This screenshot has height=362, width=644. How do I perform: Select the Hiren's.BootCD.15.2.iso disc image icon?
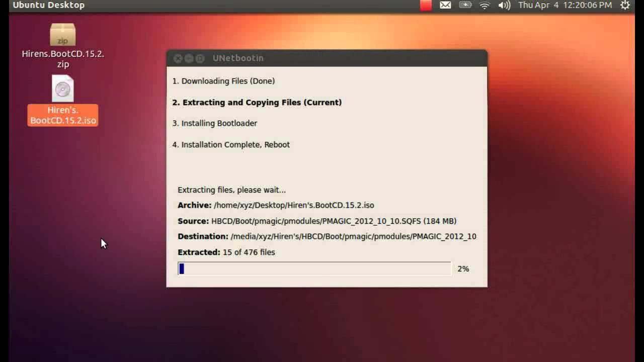point(63,89)
